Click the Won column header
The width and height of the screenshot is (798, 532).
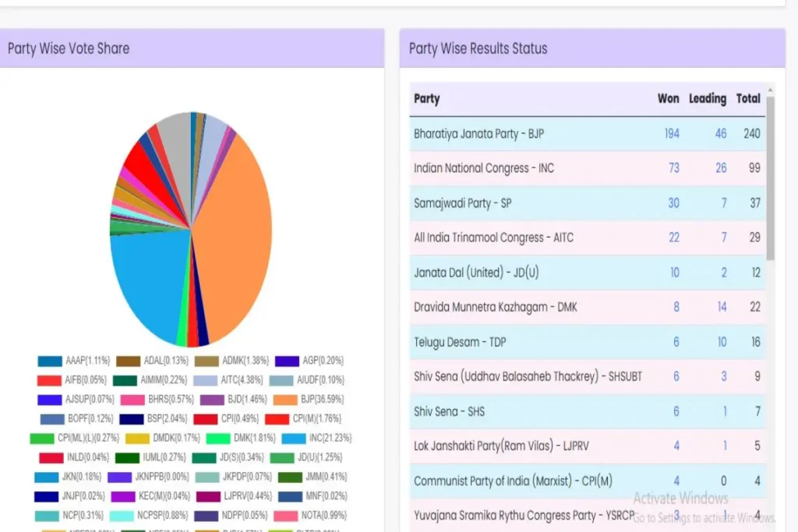pyautogui.click(x=668, y=99)
